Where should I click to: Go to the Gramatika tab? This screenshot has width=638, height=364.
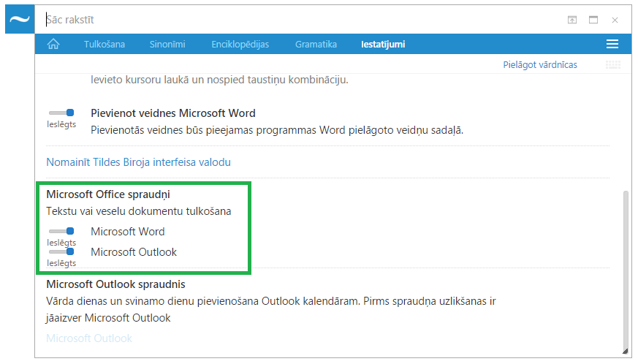pos(316,45)
